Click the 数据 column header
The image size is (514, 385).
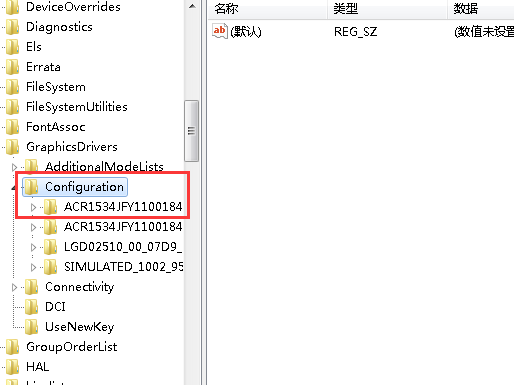[x=481, y=9]
